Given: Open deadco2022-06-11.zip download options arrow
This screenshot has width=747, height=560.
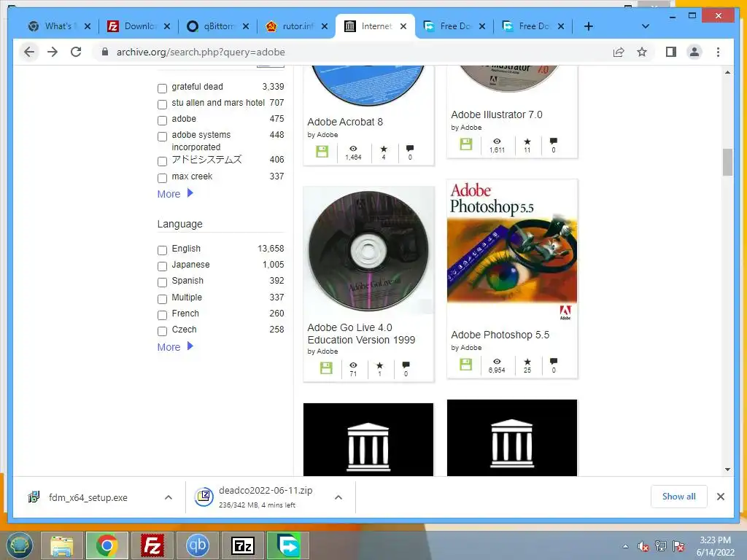Looking at the screenshot, I should tap(338, 497).
